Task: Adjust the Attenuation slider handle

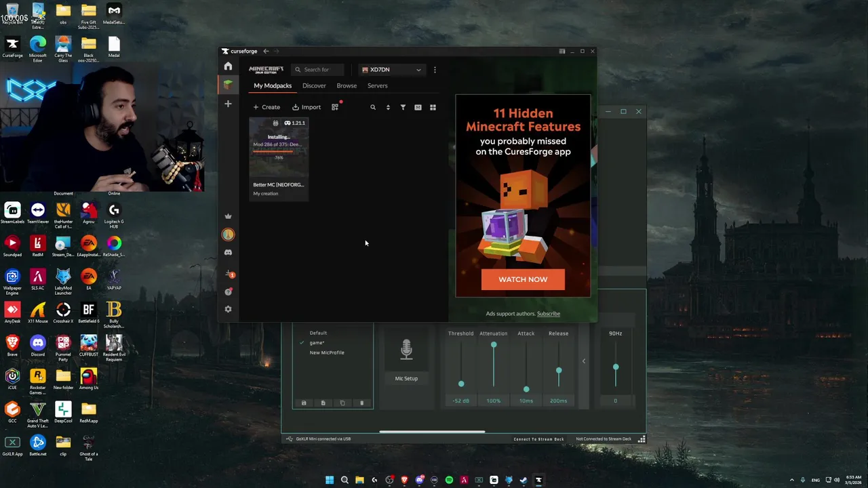Action: 494,345
